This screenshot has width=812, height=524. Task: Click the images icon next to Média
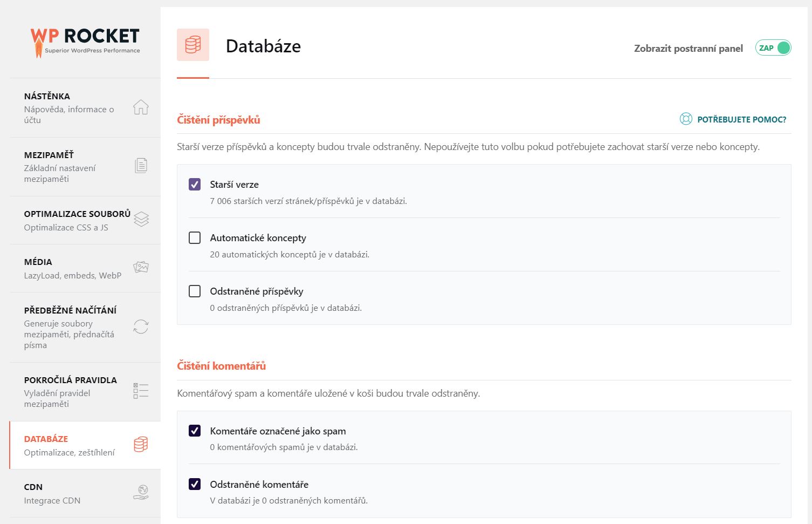(141, 267)
